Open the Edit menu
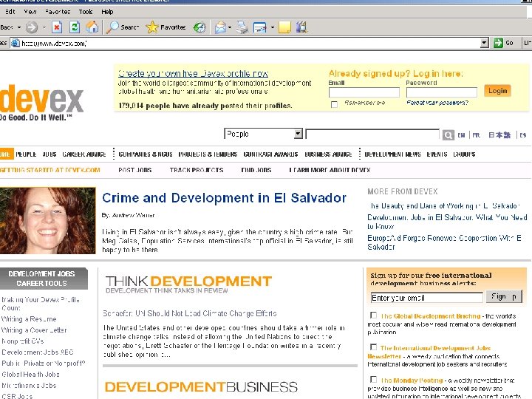 [10, 12]
